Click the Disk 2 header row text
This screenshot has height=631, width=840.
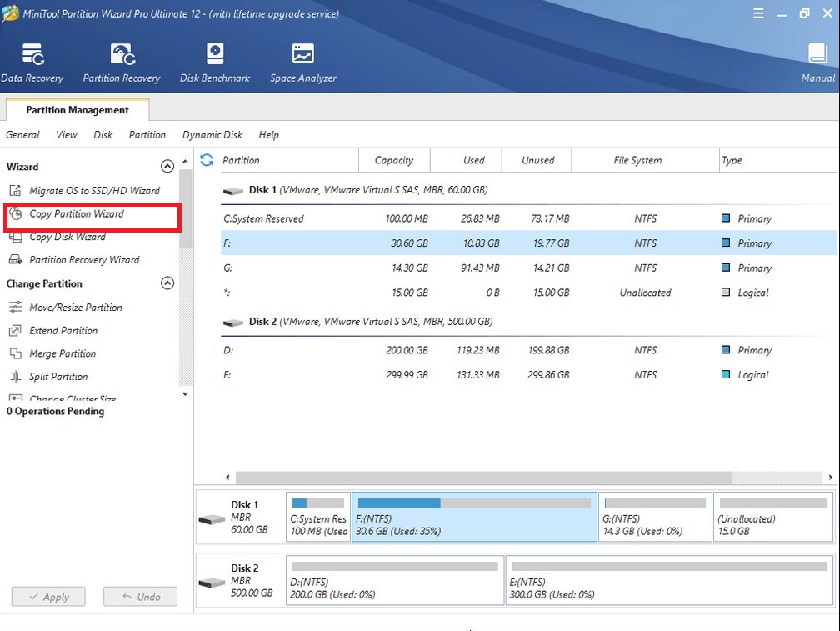371,322
